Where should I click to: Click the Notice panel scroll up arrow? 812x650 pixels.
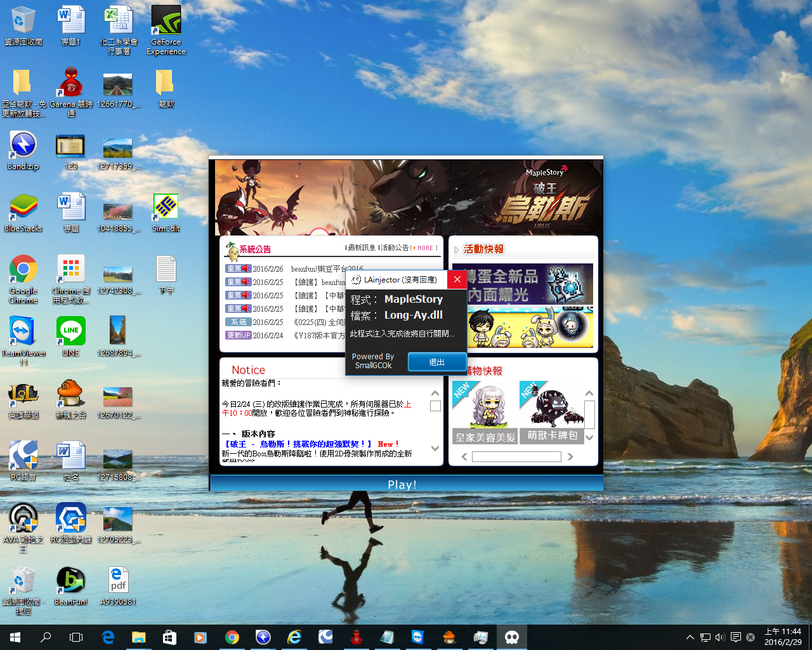pyautogui.click(x=435, y=394)
